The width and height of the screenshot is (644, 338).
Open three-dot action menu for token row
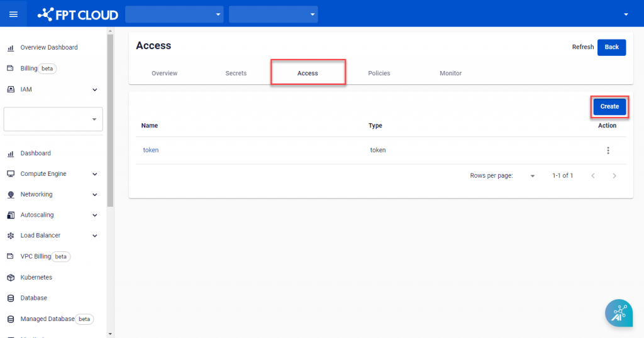click(x=608, y=150)
